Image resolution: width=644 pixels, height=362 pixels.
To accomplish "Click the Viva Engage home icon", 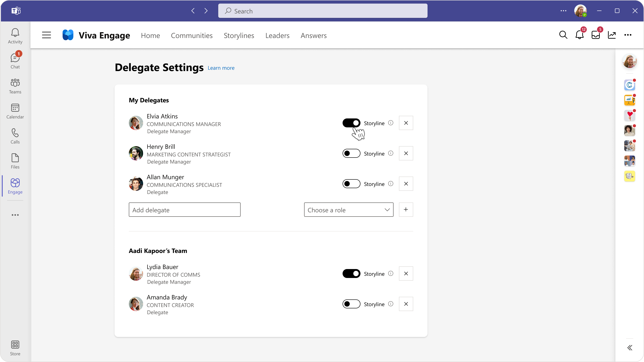I will (x=68, y=35).
